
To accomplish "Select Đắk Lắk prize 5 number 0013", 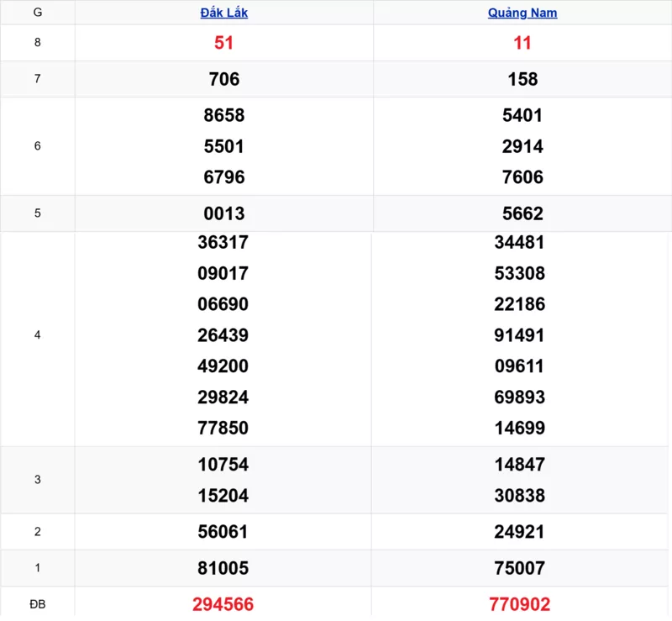I will tap(223, 213).
